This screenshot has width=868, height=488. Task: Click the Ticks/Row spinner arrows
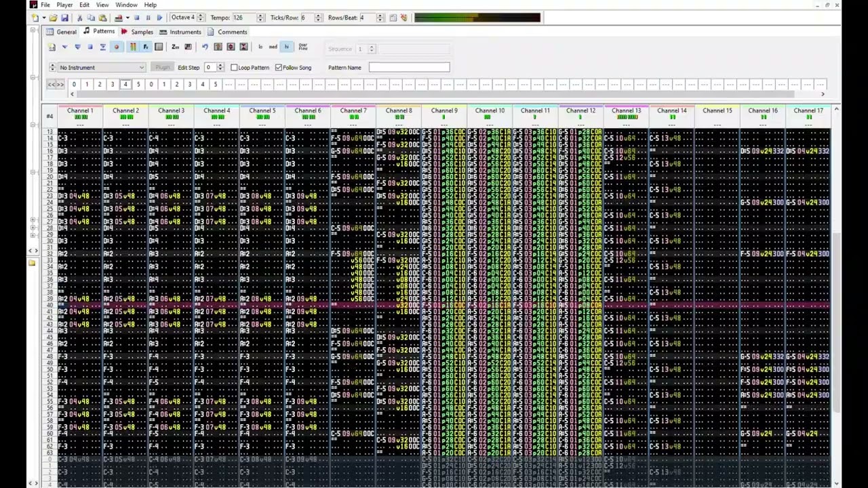[x=318, y=18]
